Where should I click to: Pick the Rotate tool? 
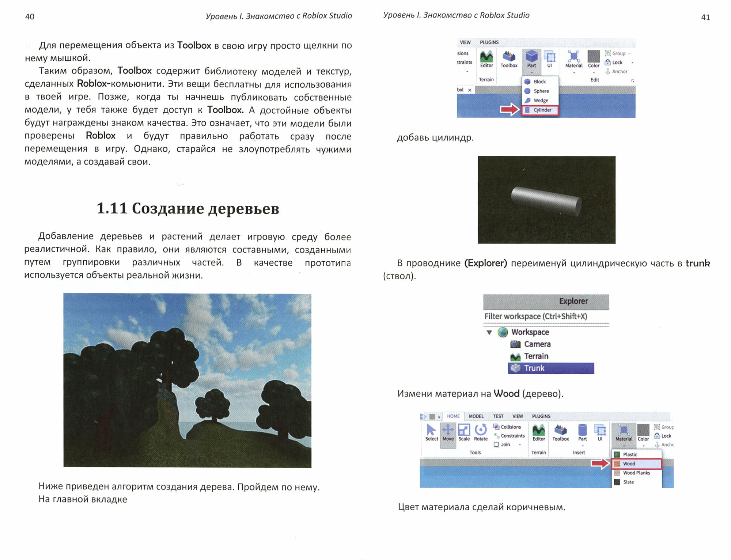(x=481, y=432)
